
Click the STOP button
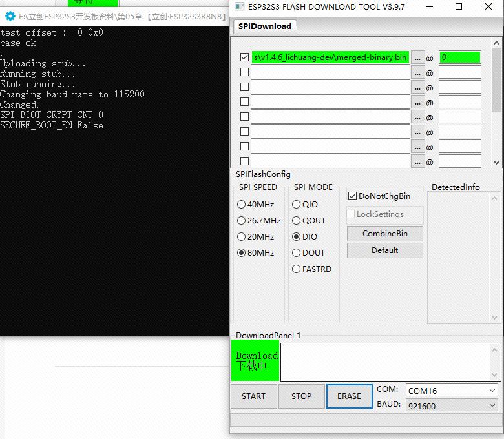coord(301,396)
